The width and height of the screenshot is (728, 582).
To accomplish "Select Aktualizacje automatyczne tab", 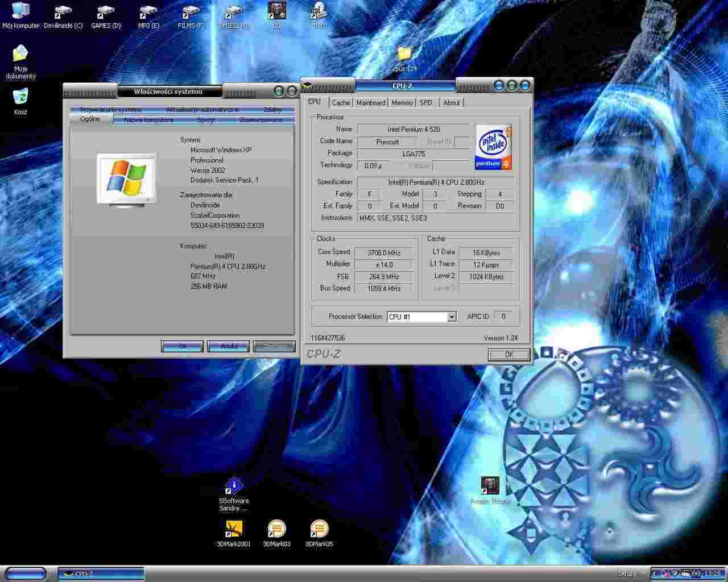I will point(202,110).
